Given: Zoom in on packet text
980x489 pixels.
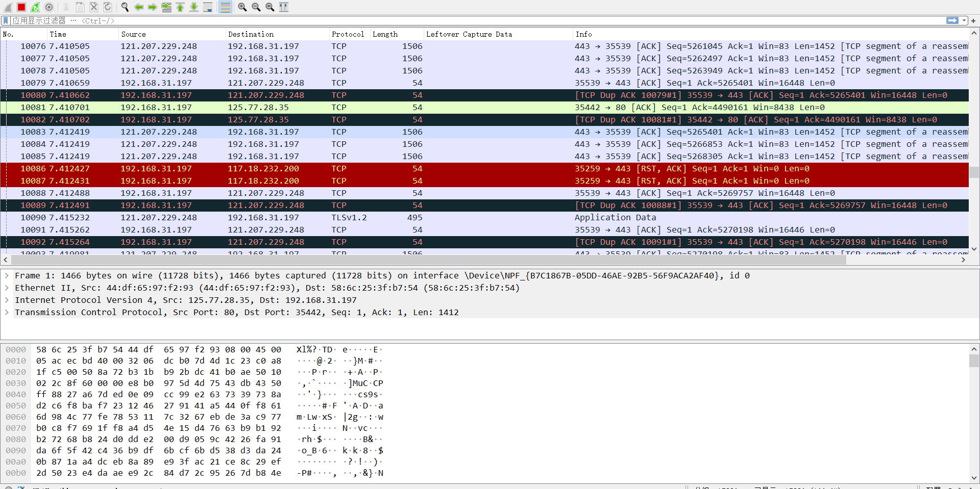Looking at the screenshot, I should click(x=242, y=7).
